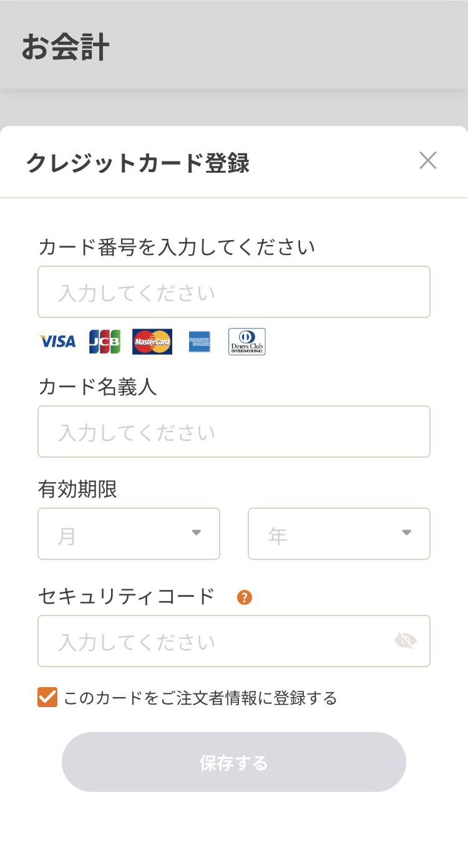Expand the month selector chevron
The width and height of the screenshot is (468, 868).
pyautogui.click(x=197, y=533)
